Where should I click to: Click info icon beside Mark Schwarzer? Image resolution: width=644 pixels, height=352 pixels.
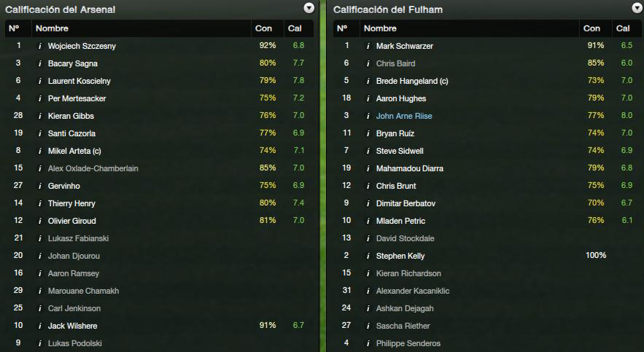[368, 46]
